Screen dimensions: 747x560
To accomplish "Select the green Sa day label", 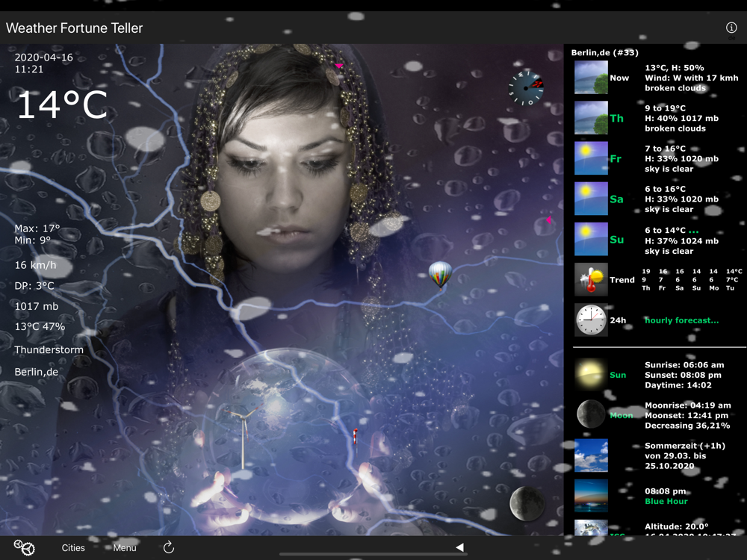I will pos(617,199).
